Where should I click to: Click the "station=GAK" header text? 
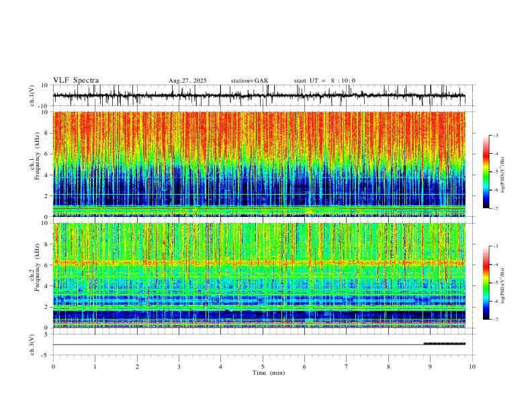(249, 81)
